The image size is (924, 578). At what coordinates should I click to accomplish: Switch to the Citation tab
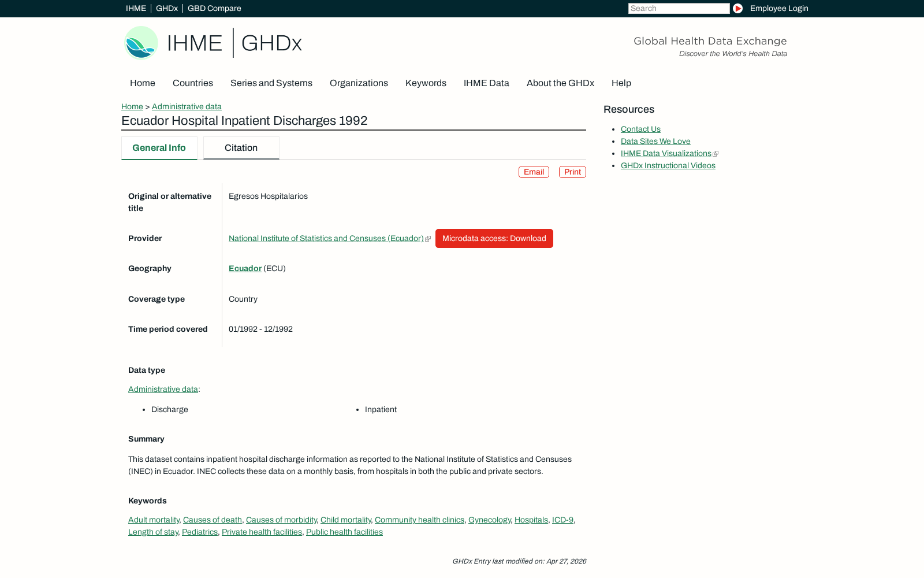pos(241,148)
